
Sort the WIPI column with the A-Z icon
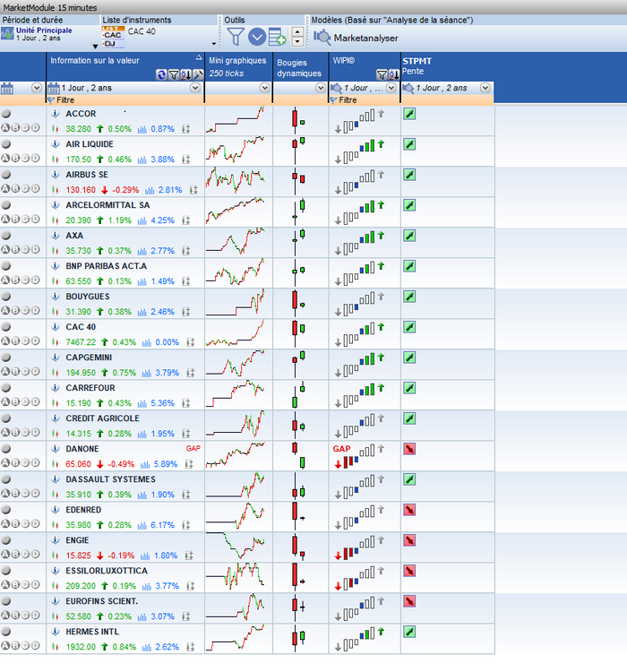pos(393,74)
